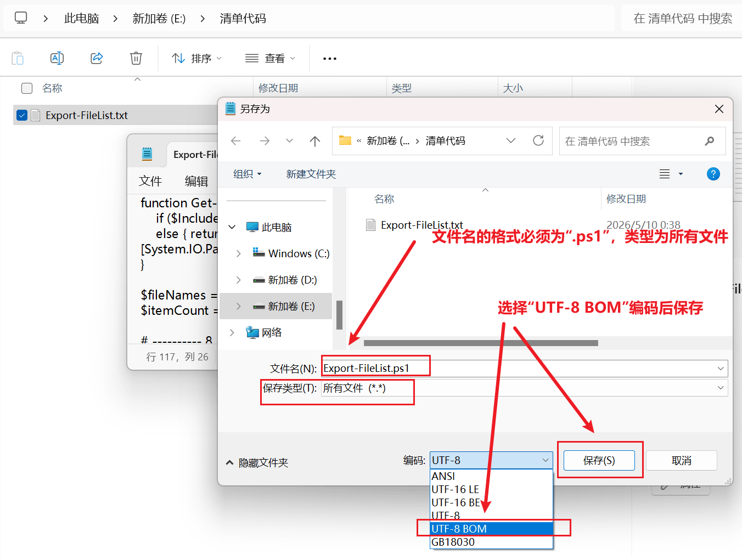This screenshot has height=560, width=742.
Task: Click the paste icon in Explorer toolbar
Action: (18, 58)
